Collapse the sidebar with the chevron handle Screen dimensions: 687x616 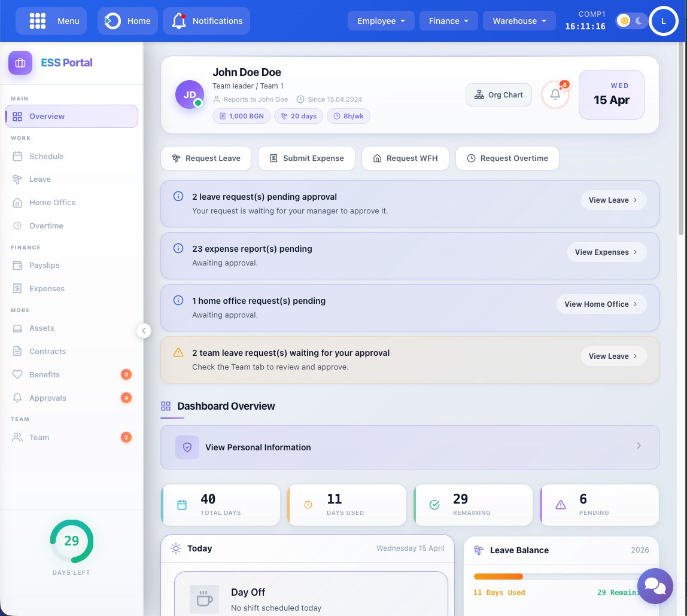(144, 330)
